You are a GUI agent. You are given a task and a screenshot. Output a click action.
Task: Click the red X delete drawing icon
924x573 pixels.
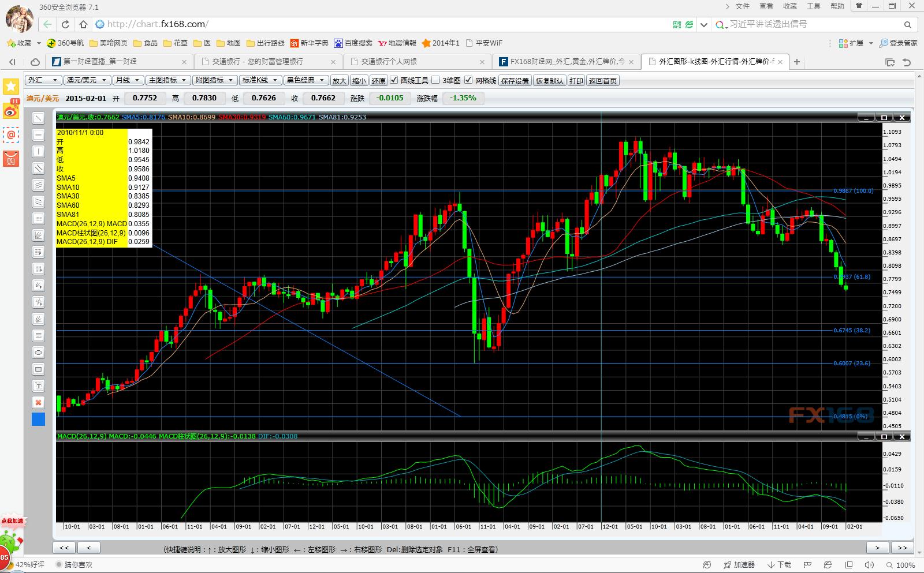38,403
